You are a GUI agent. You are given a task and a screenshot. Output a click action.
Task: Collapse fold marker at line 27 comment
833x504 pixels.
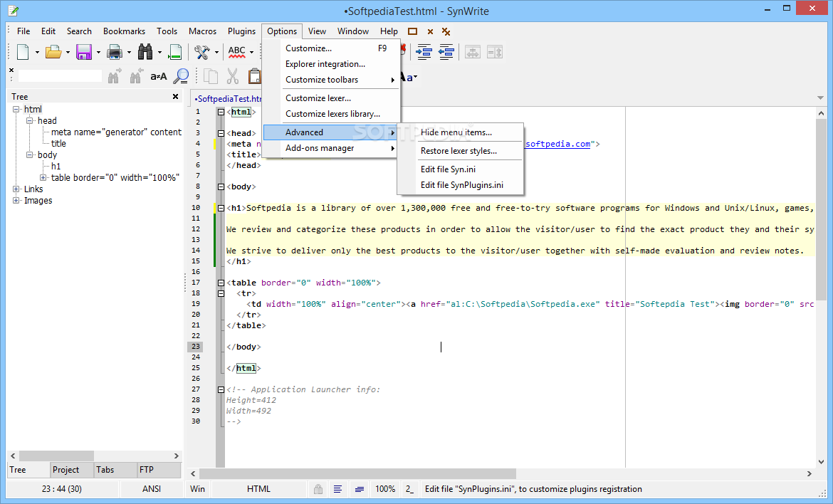tap(221, 390)
